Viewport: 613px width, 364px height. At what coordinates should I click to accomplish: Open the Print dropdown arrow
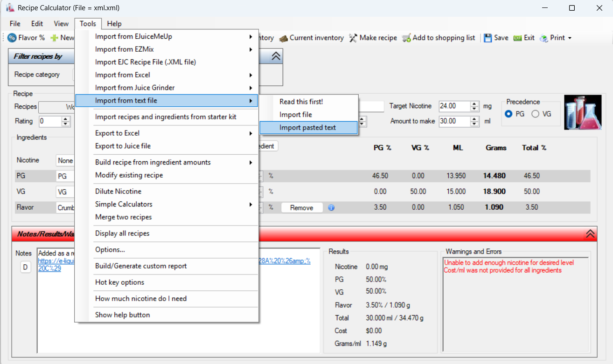(570, 38)
